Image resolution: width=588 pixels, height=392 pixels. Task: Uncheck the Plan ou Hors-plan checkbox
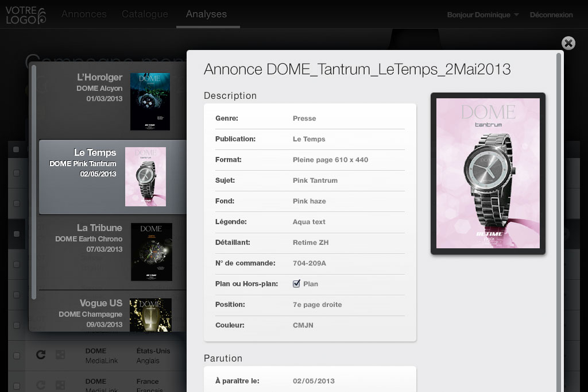point(297,283)
